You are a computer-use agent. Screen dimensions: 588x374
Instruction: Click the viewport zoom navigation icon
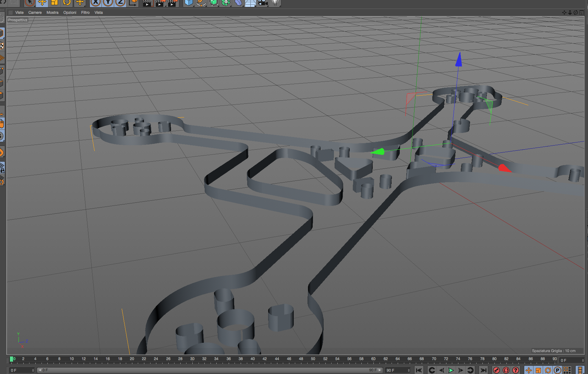(570, 12)
